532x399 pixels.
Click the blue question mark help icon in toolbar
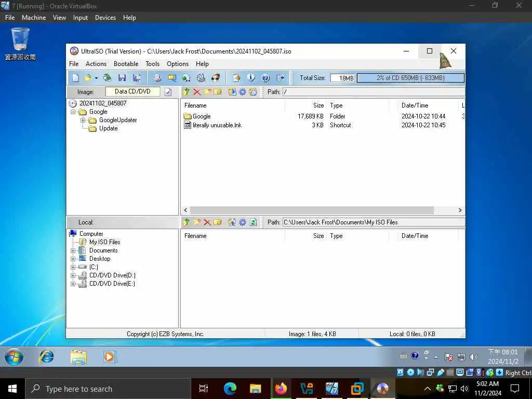[265, 78]
